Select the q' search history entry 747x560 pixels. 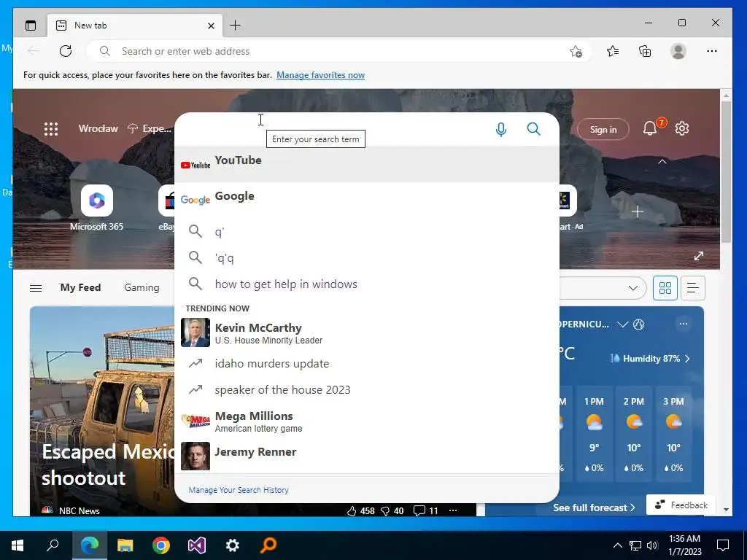367,232
